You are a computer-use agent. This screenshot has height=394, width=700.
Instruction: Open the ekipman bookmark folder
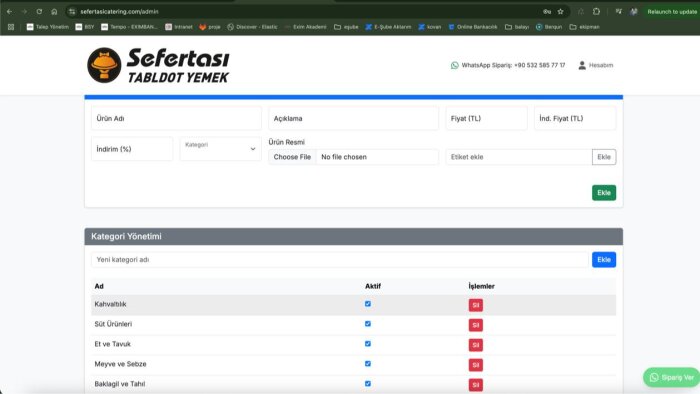click(x=584, y=27)
